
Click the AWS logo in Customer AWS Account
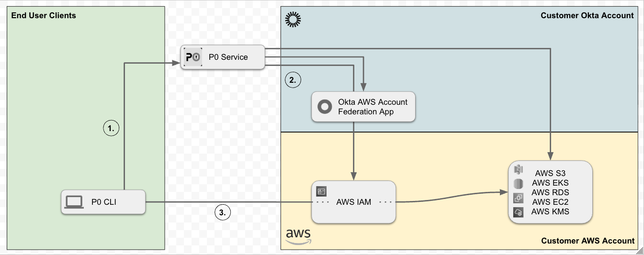click(x=298, y=236)
